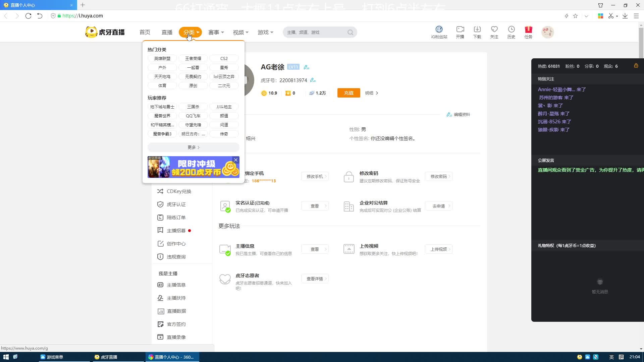Expand the 赛事 dropdown menu
Image resolution: width=644 pixels, height=362 pixels.
pos(216,33)
